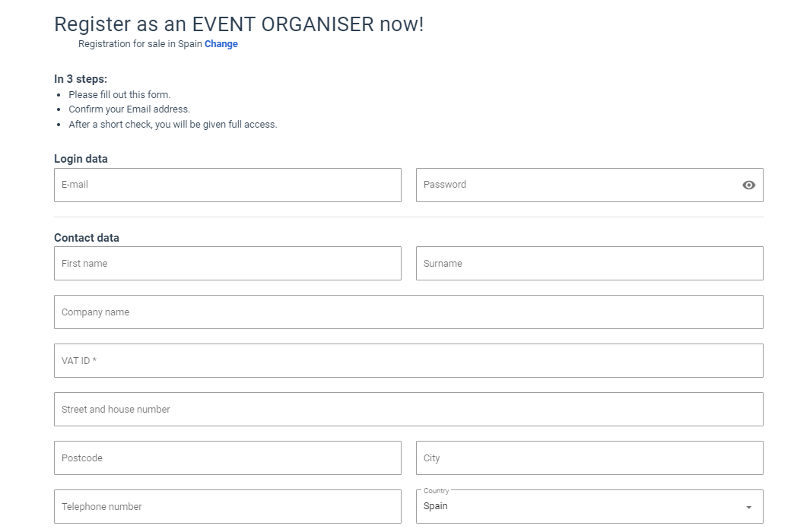
Task: Click the Company name field
Action: [408, 312]
